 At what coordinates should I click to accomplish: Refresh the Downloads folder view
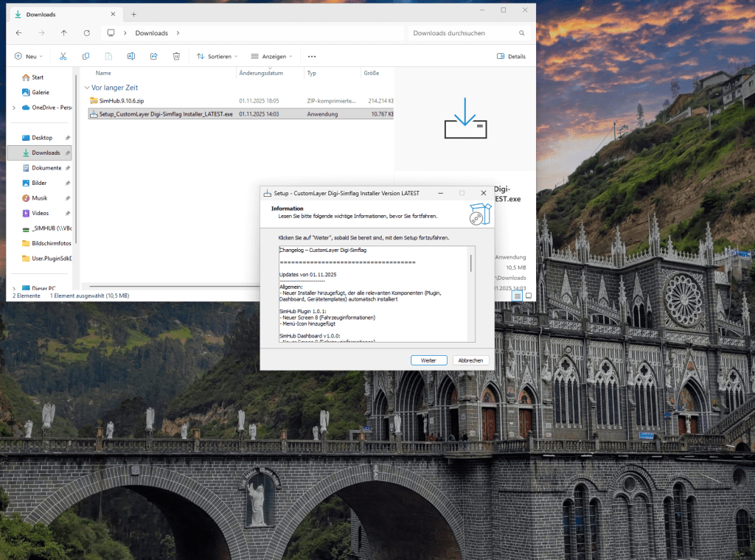click(x=87, y=33)
